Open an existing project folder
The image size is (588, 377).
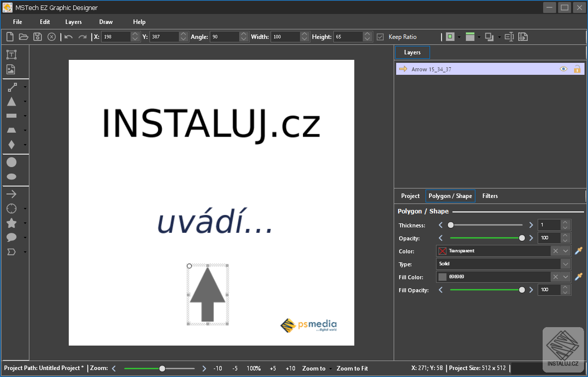tap(23, 37)
